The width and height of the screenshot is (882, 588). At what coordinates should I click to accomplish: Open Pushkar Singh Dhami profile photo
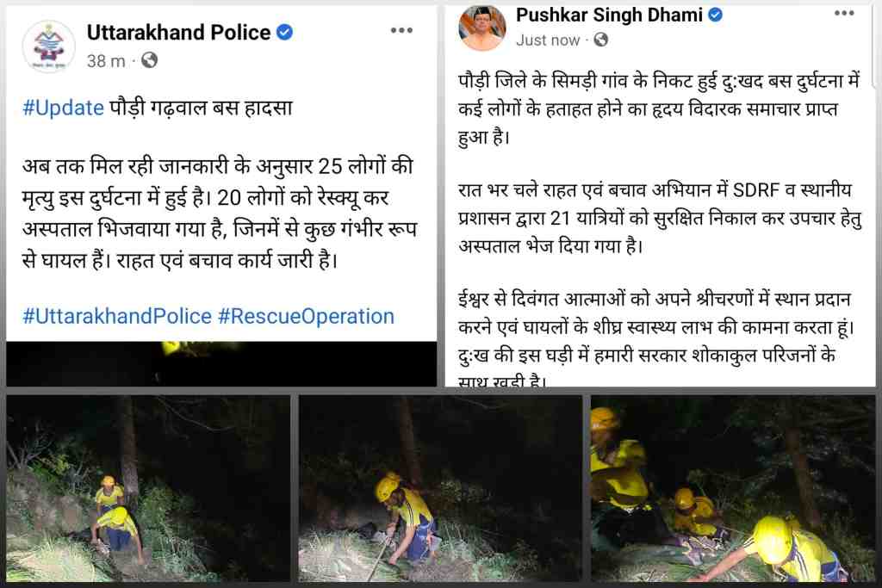click(482, 27)
